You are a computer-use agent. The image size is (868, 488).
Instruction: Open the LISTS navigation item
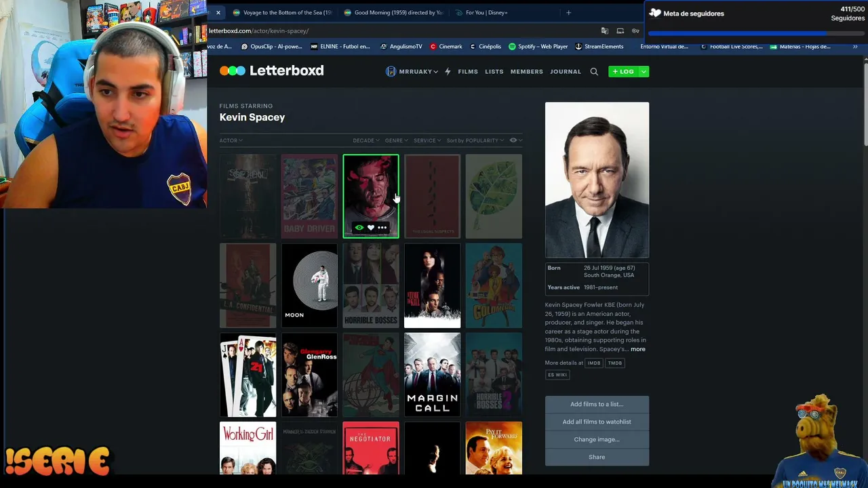pyautogui.click(x=494, y=71)
